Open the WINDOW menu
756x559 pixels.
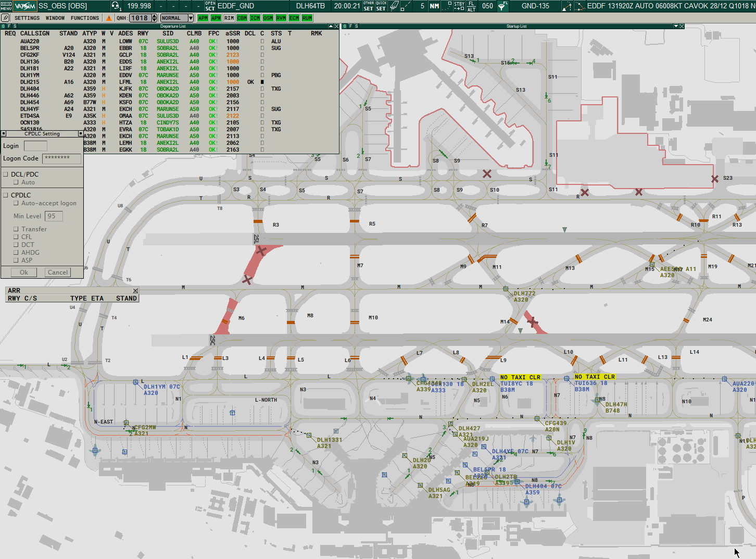click(x=55, y=18)
